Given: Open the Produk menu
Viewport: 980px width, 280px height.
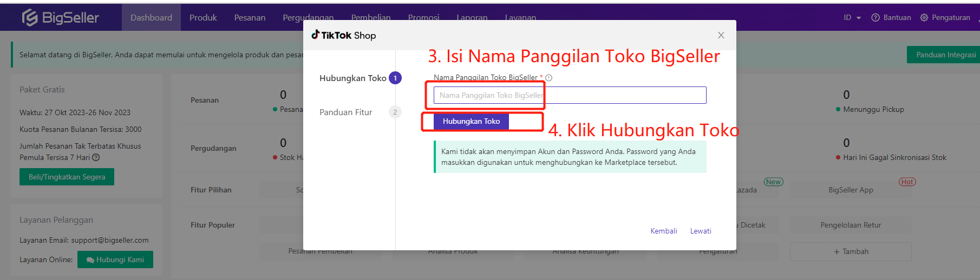Looking at the screenshot, I should 203,18.
